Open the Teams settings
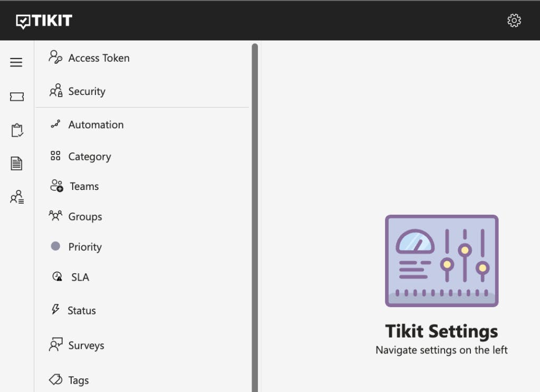The image size is (540, 392). (84, 186)
